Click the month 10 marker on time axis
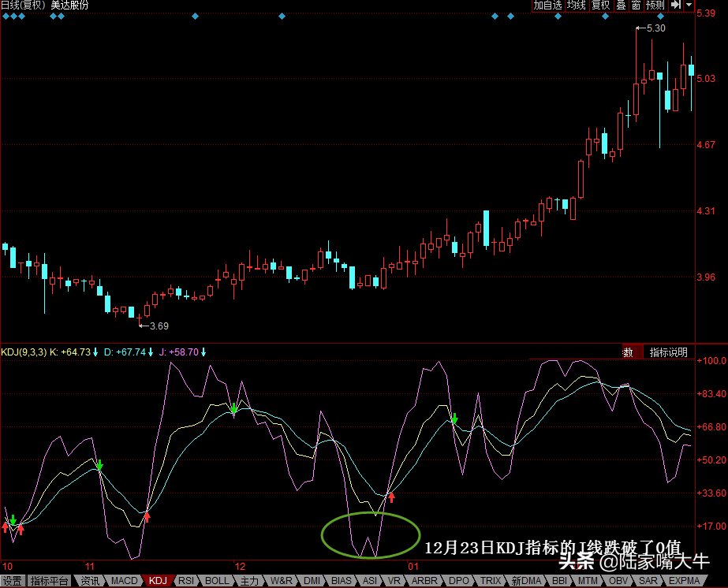The height and width of the screenshot is (588, 728). [x=7, y=567]
